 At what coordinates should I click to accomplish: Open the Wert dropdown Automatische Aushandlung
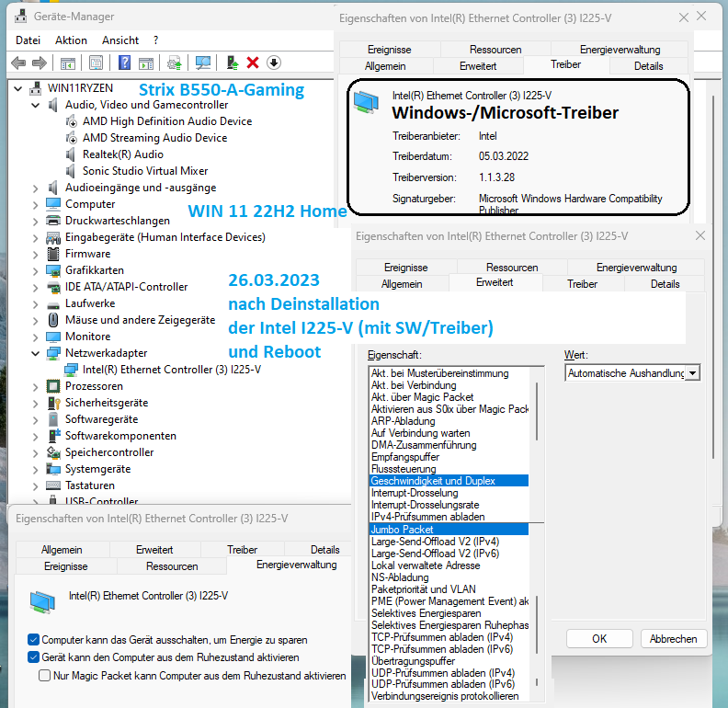[693, 373]
